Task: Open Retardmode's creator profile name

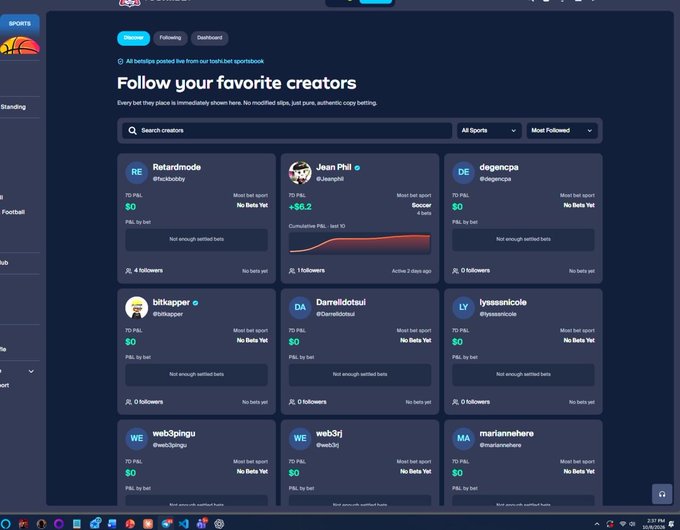Action: pos(177,167)
